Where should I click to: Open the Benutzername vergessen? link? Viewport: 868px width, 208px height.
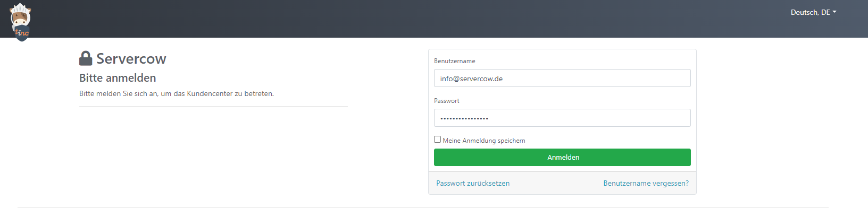pos(646,183)
